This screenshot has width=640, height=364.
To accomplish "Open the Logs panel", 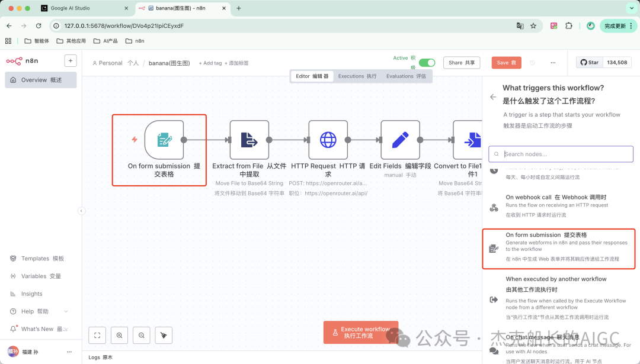I will 100,357.
